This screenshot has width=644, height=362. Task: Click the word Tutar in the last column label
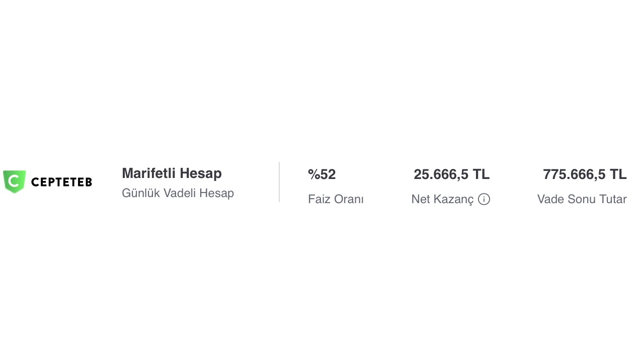pos(612,199)
